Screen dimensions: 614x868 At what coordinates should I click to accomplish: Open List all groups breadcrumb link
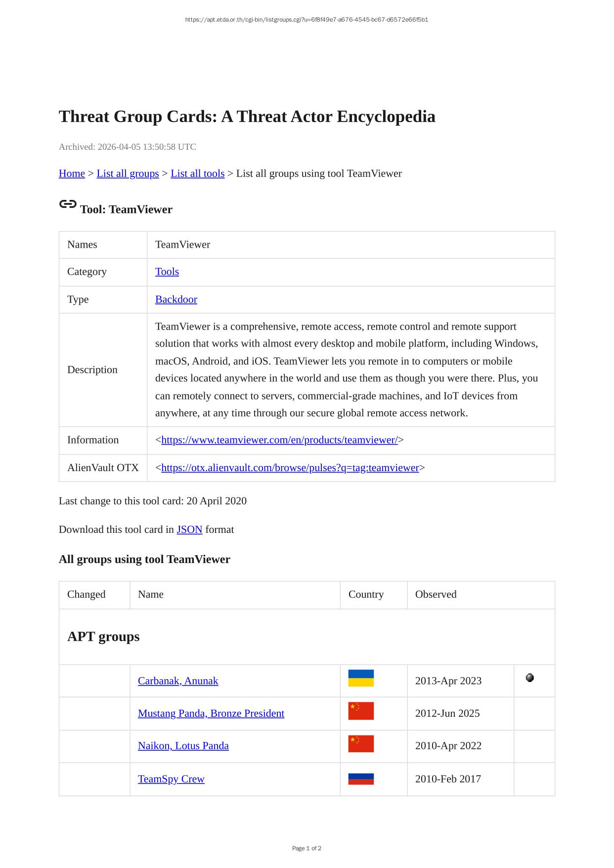128,174
